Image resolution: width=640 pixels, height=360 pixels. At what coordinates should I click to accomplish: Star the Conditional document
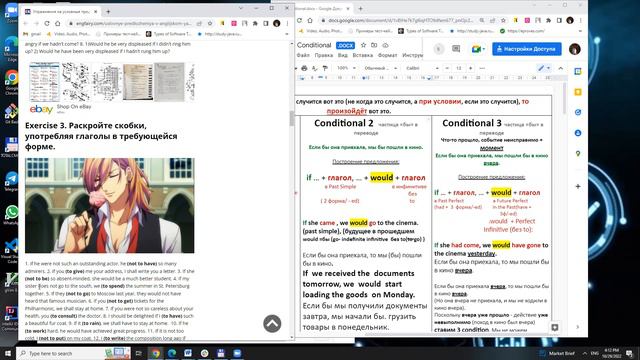click(x=363, y=45)
